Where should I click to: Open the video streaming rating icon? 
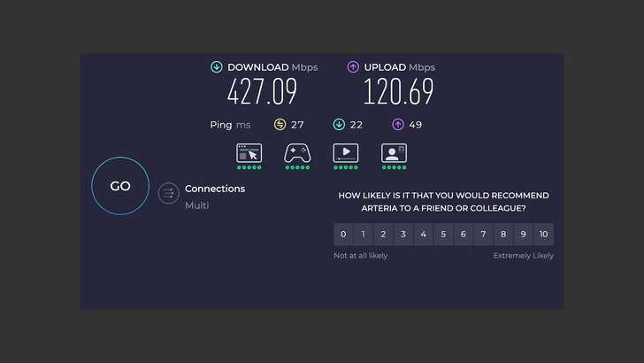[x=345, y=153]
